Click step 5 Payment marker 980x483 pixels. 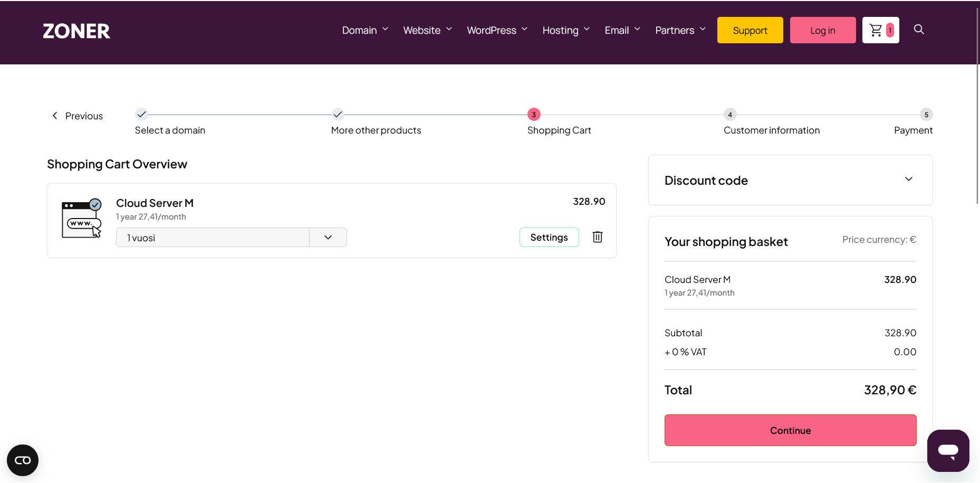click(x=926, y=115)
